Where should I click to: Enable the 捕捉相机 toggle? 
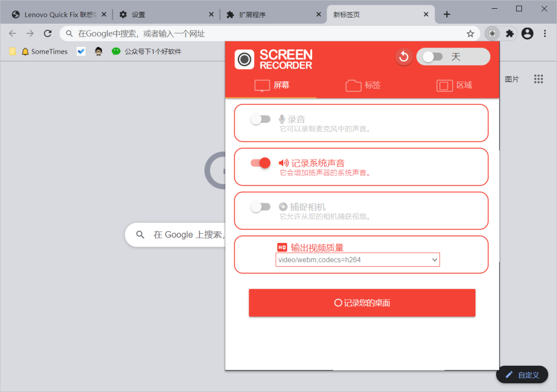[x=260, y=206]
